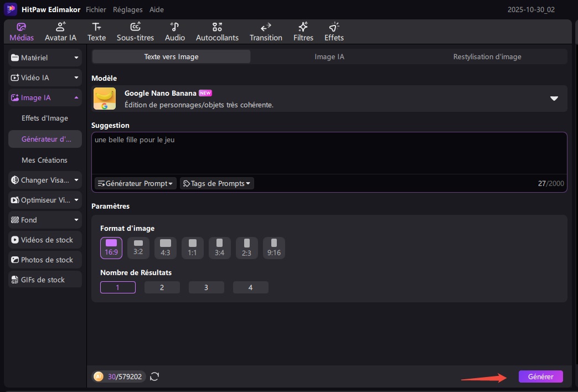Click the refresh credits icon

[154, 376]
